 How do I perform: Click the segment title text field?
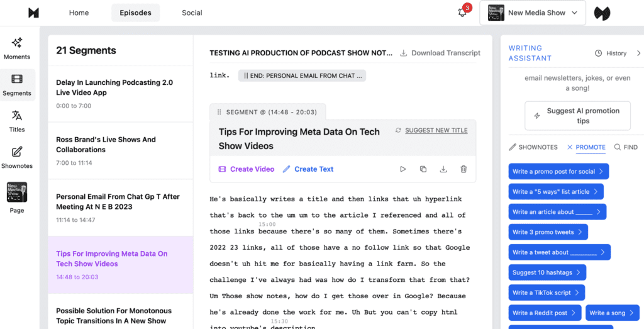click(300, 138)
